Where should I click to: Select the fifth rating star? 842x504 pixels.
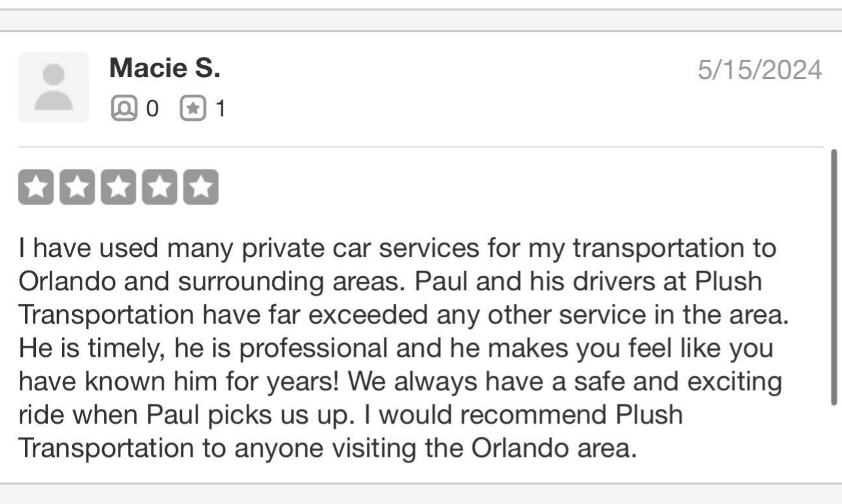pyautogui.click(x=200, y=188)
